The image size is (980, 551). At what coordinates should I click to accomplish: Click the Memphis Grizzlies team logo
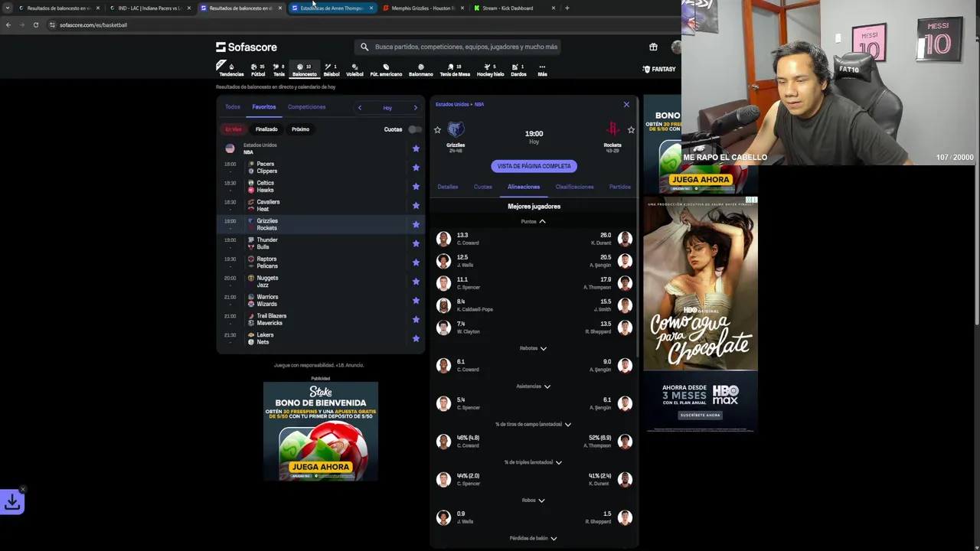point(456,129)
